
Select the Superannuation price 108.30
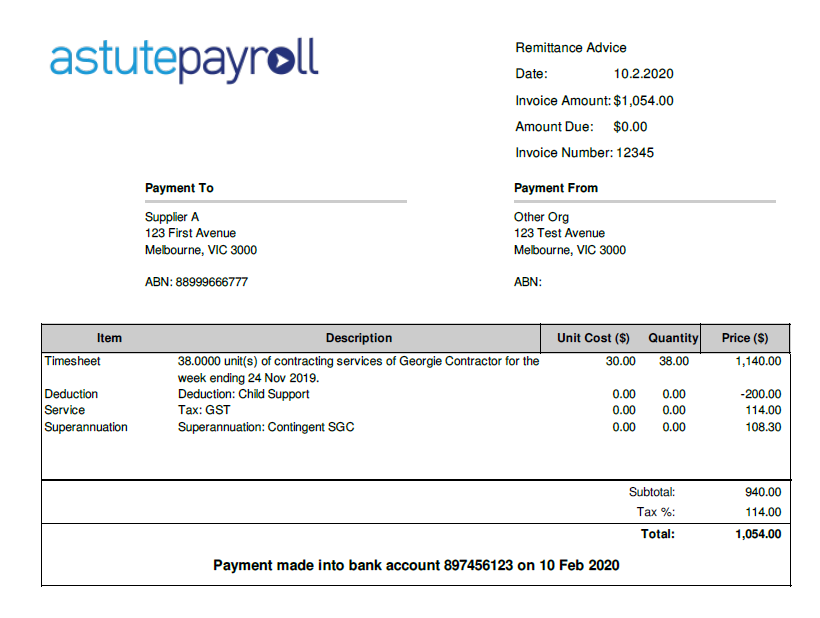(763, 427)
